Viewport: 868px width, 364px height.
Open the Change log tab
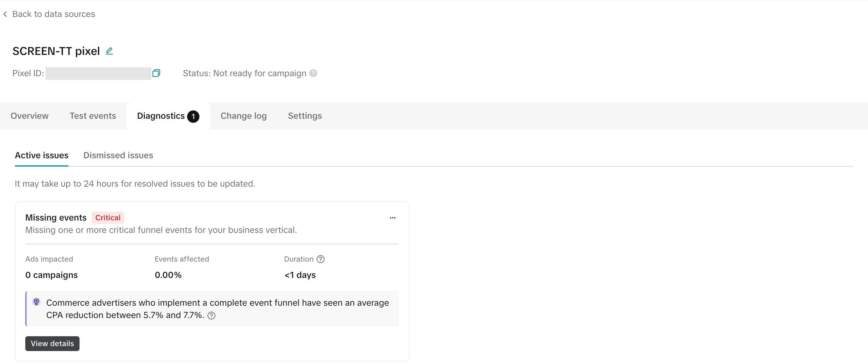(x=243, y=116)
